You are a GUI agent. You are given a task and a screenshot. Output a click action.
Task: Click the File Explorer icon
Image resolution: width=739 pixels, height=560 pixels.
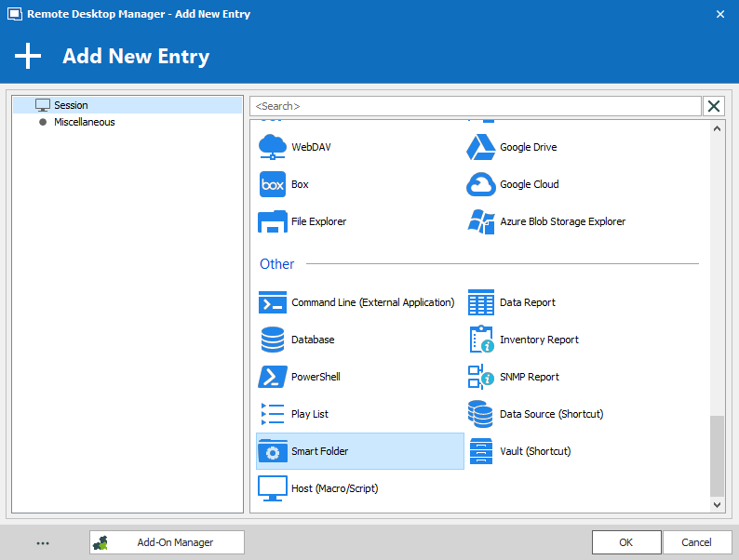272,221
